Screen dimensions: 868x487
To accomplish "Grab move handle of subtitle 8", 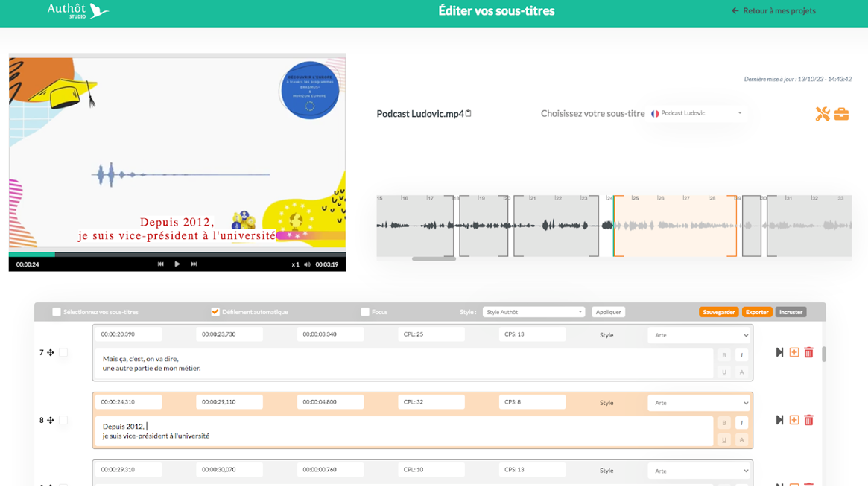I will (x=51, y=420).
